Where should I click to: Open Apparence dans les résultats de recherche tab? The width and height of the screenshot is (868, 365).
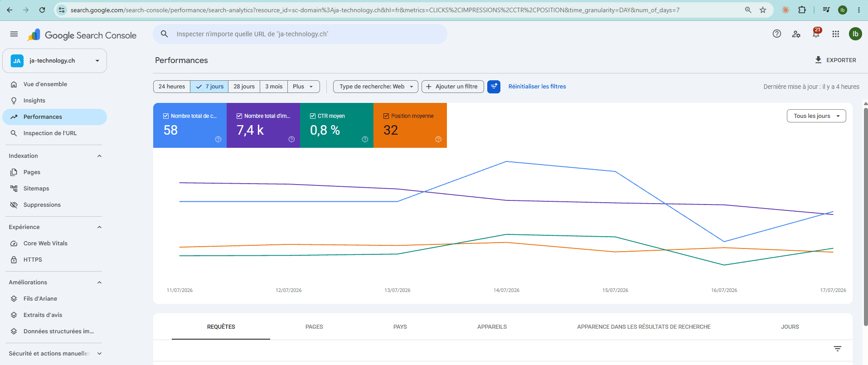(644, 327)
